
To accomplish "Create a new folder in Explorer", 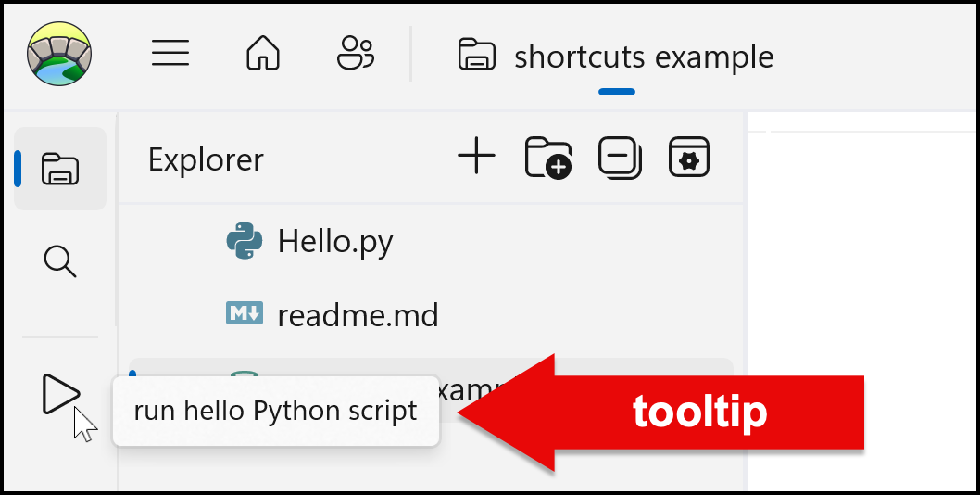I will tap(547, 158).
